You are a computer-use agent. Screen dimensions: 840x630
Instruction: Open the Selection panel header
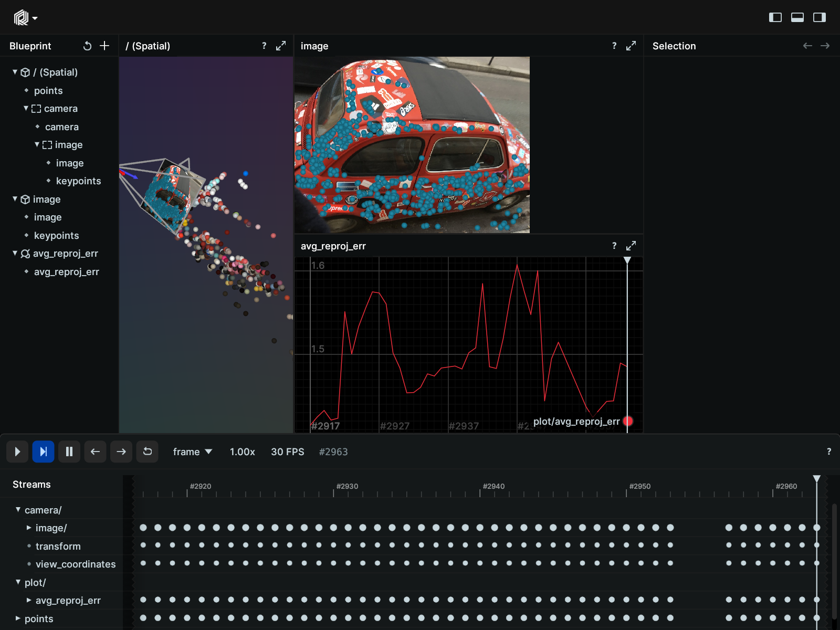[x=674, y=46]
